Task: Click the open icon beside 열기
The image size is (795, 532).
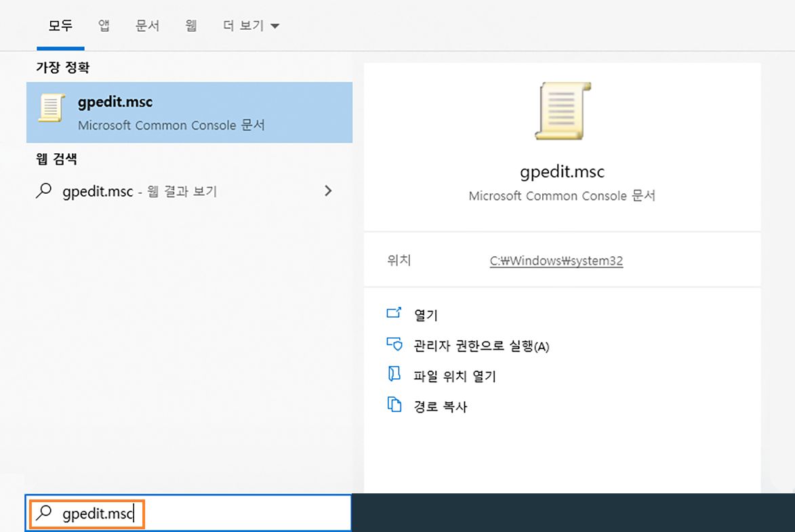Action: pos(394,312)
